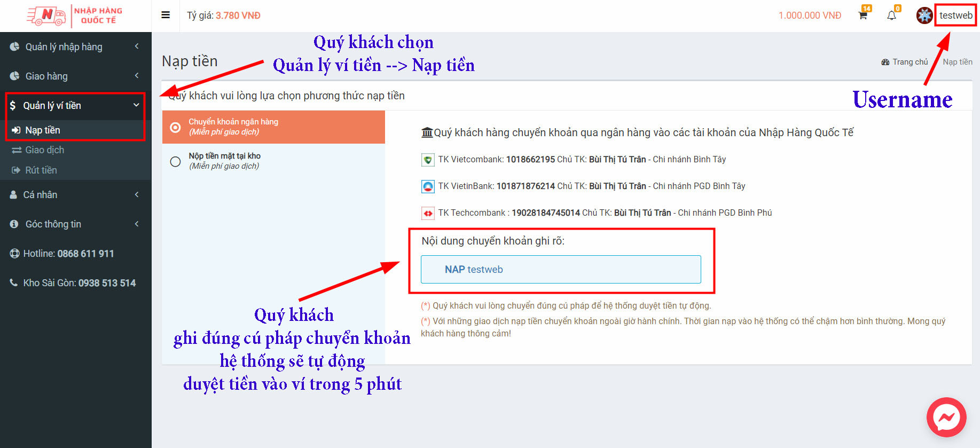Click the Quản lý ví tiền down chevron
The height and width of the screenshot is (448, 980).
pos(137,105)
